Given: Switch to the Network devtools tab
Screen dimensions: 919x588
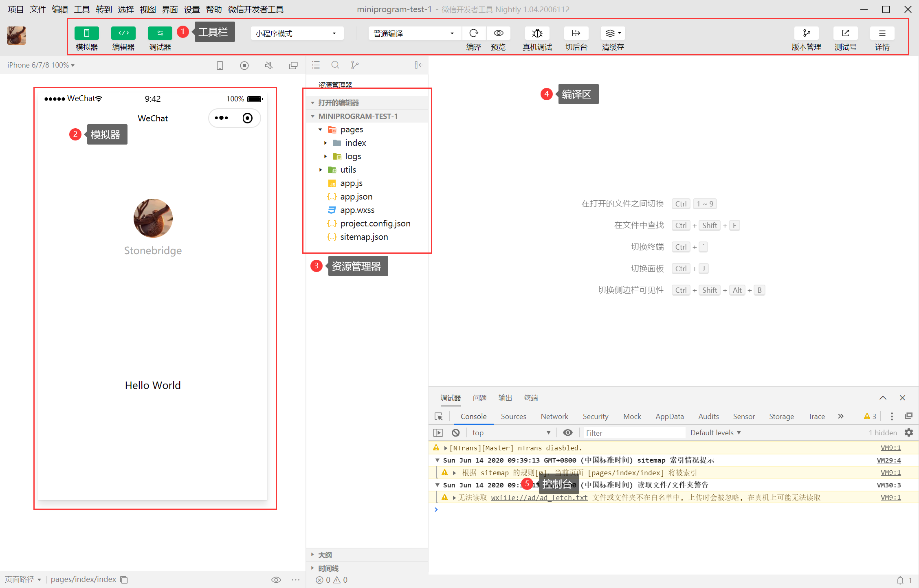Looking at the screenshot, I should 554,416.
